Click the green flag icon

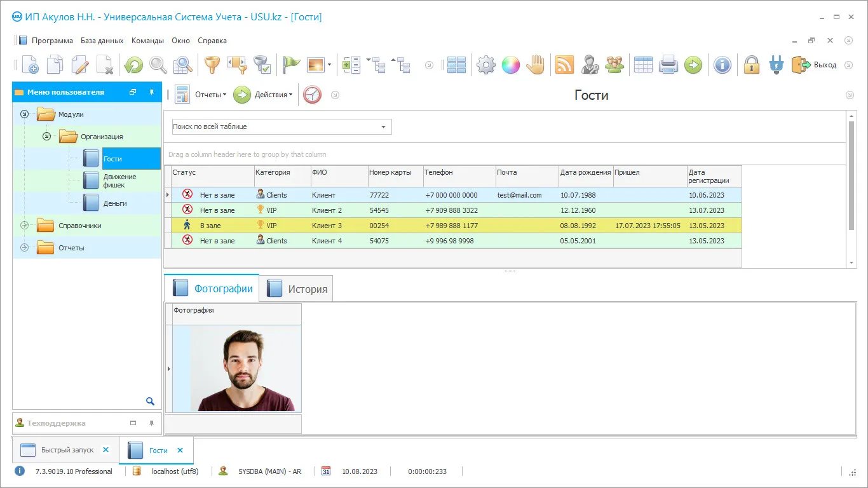pyautogui.click(x=291, y=65)
